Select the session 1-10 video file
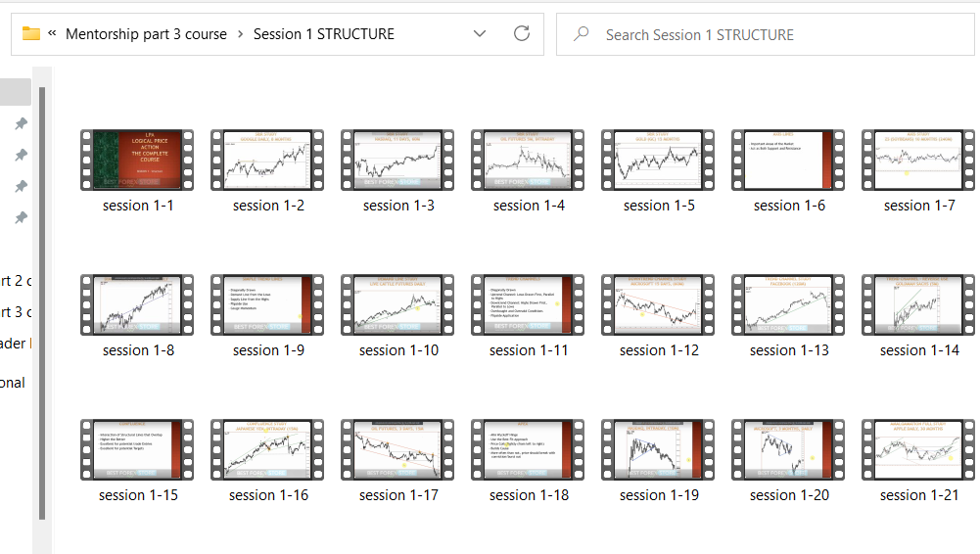980x554 pixels. 398,304
